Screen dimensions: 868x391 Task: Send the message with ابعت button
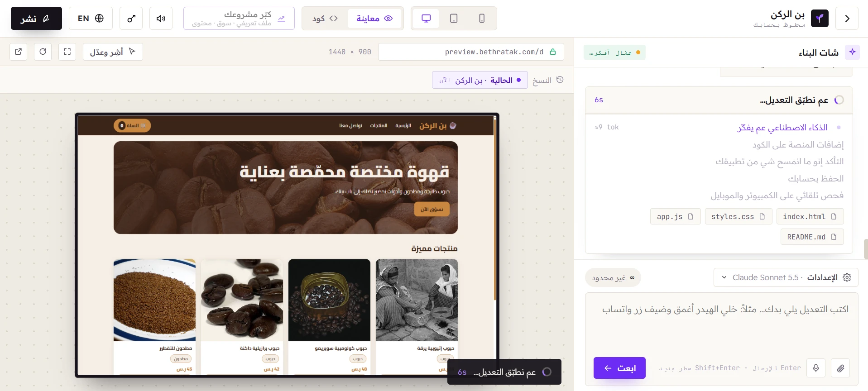[x=619, y=368]
